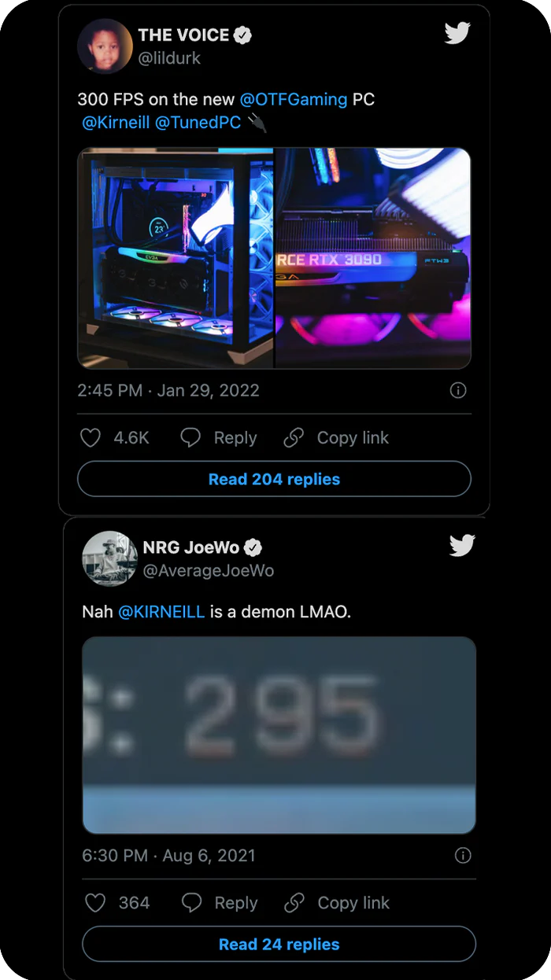This screenshot has height=980, width=551.
Task: Open THE VOICE profile avatar
Action: [x=105, y=46]
